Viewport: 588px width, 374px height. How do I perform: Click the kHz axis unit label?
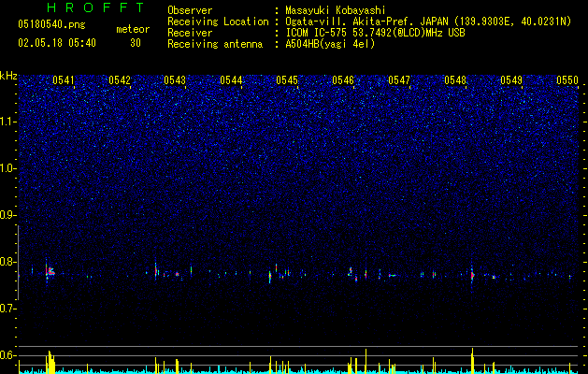(8, 76)
